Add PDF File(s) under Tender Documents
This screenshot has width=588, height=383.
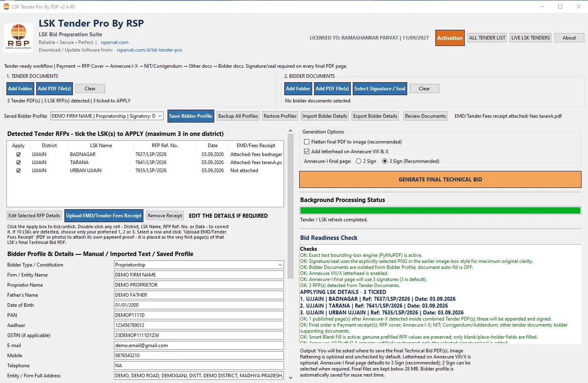[x=54, y=89]
